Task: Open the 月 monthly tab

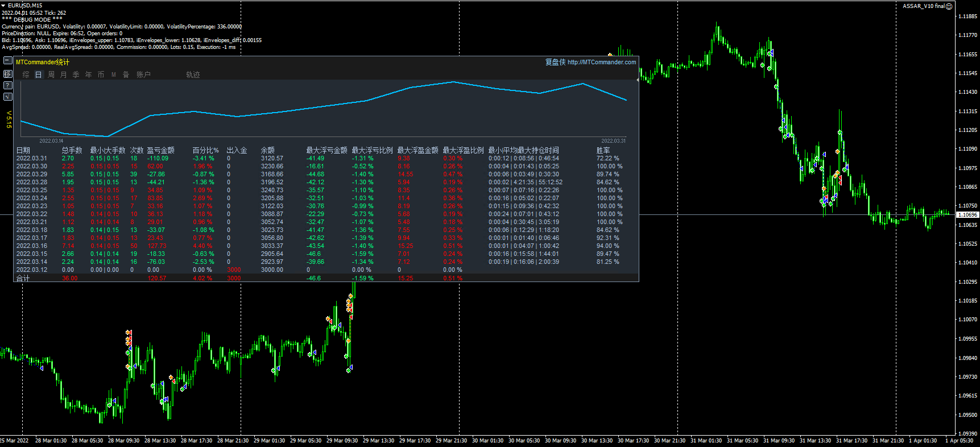Action: [x=64, y=74]
